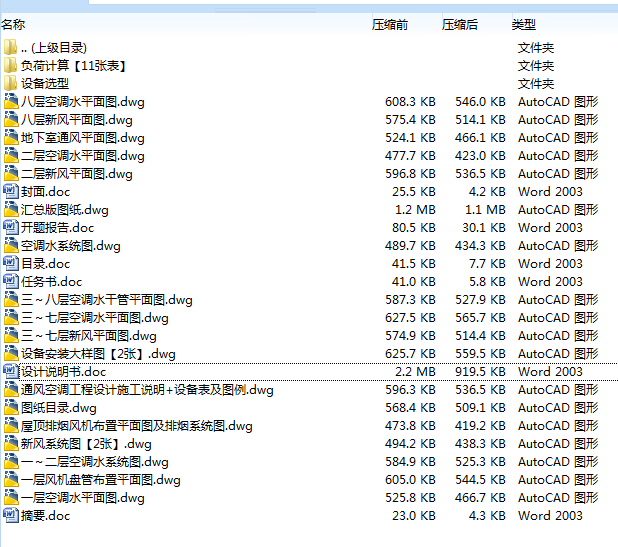Click the icon of 三~七层新风平面图.dwg
The image size is (618, 547).
(x=11, y=335)
